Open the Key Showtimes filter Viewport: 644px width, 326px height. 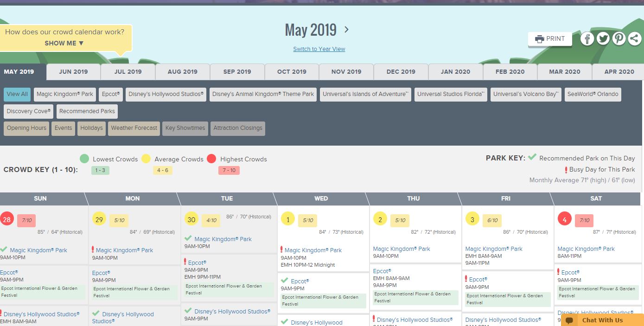coord(185,128)
